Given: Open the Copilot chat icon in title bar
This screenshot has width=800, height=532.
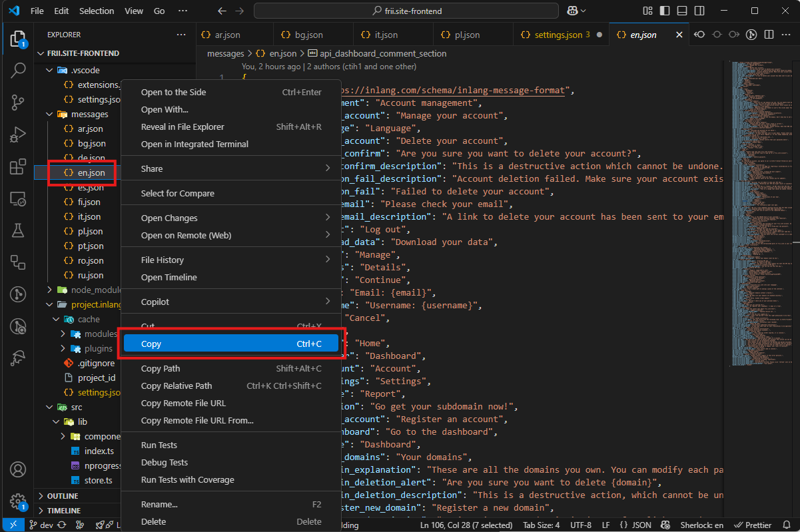Looking at the screenshot, I should (571, 11).
